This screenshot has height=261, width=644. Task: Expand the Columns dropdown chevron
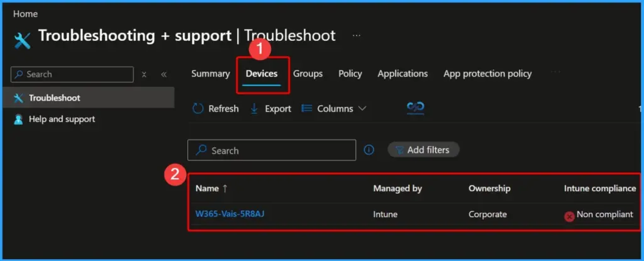coord(362,109)
